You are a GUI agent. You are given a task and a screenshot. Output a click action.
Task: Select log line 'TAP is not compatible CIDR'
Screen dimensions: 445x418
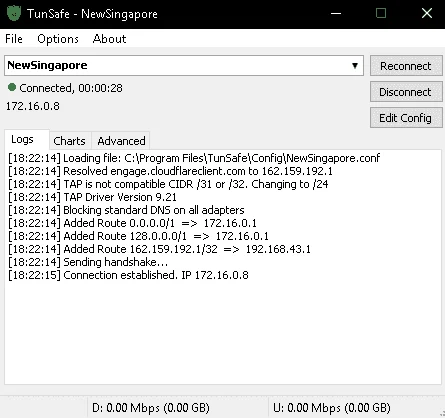tap(168, 184)
